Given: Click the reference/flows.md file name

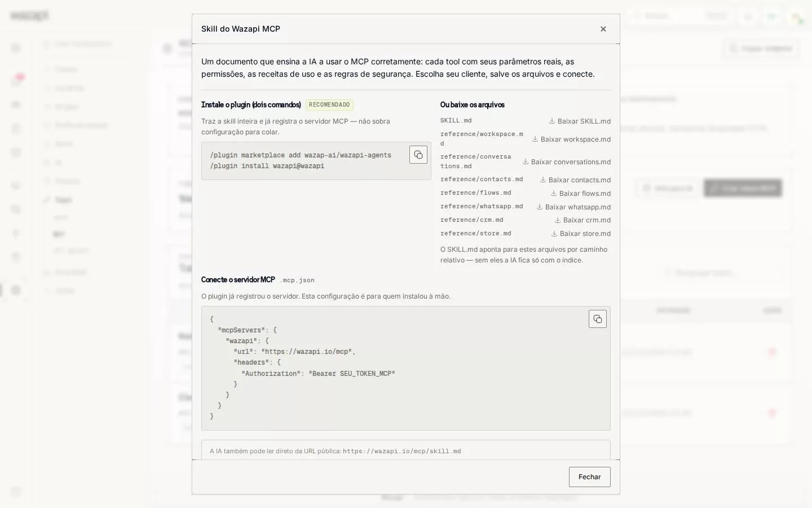Looking at the screenshot, I should tap(476, 193).
